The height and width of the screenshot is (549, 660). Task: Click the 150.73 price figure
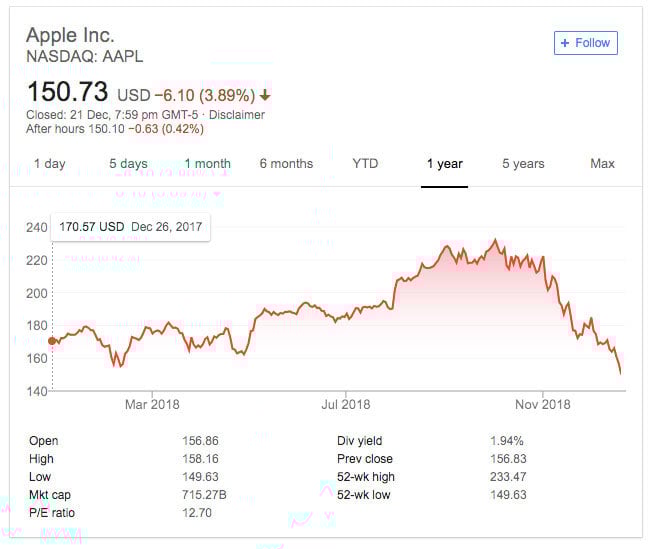[67, 93]
